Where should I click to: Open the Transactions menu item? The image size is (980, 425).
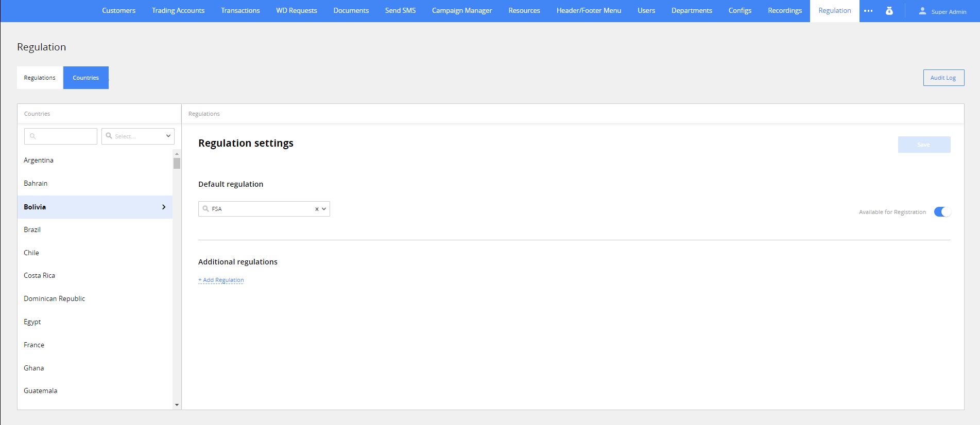(240, 11)
